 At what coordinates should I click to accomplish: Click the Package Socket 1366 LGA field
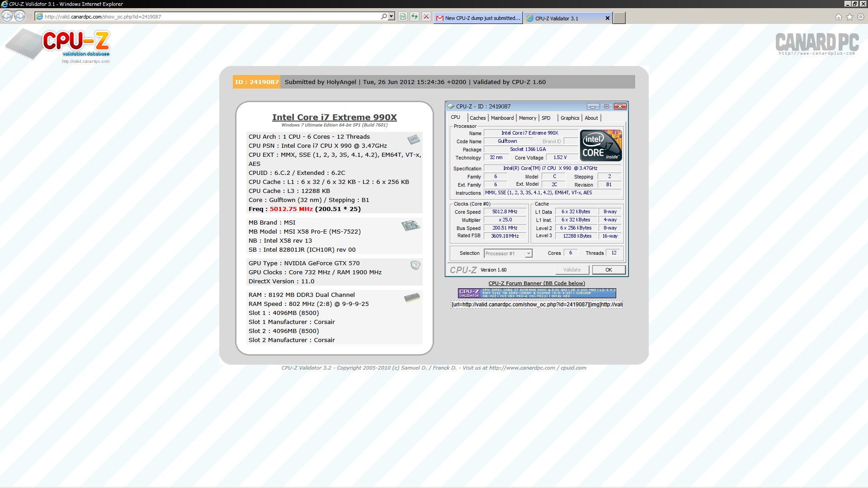531,150
